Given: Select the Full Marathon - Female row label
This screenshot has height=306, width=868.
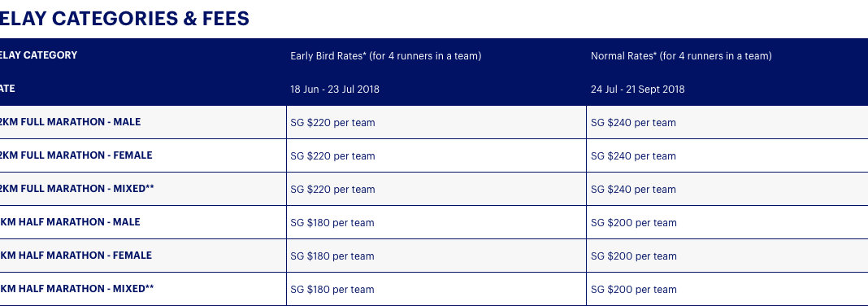Looking at the screenshot, I should (76, 155).
